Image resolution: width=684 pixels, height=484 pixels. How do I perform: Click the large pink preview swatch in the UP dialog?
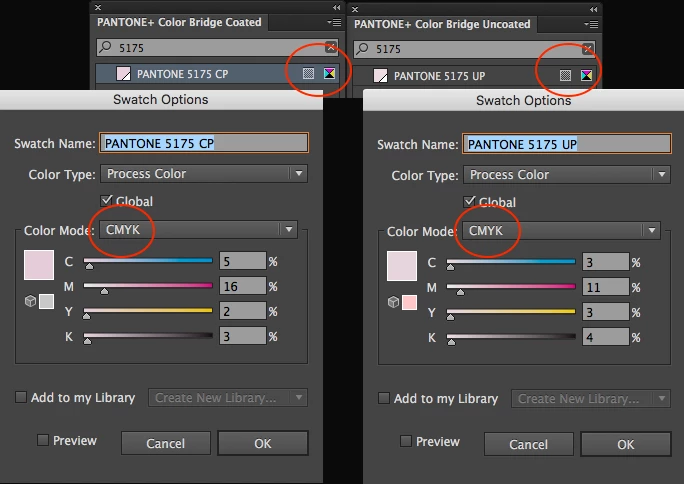tap(402, 266)
